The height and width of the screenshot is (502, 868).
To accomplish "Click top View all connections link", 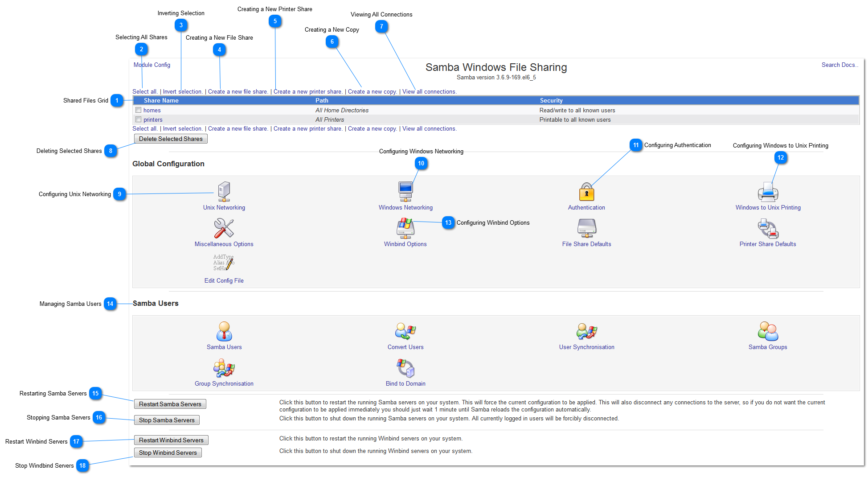I will (x=430, y=92).
